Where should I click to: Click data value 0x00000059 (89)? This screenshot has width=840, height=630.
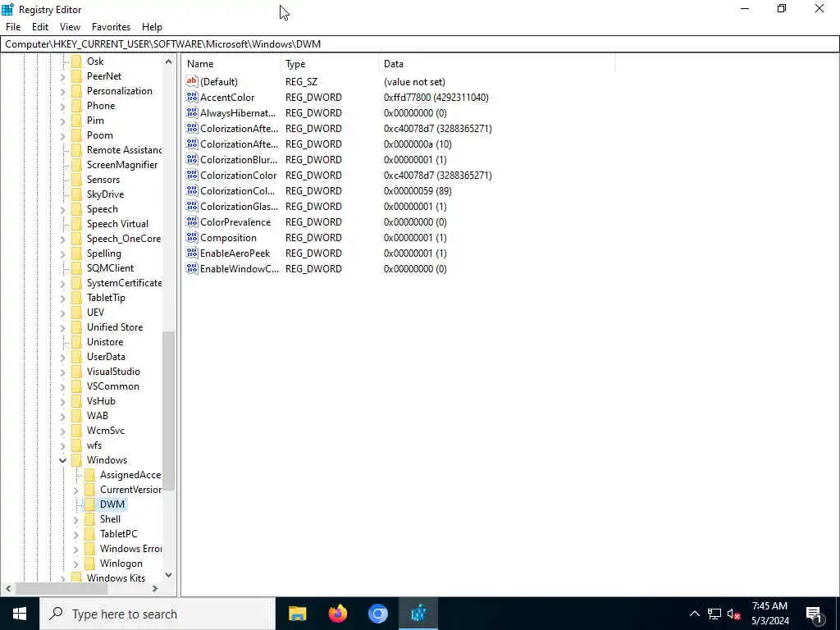[x=418, y=190]
